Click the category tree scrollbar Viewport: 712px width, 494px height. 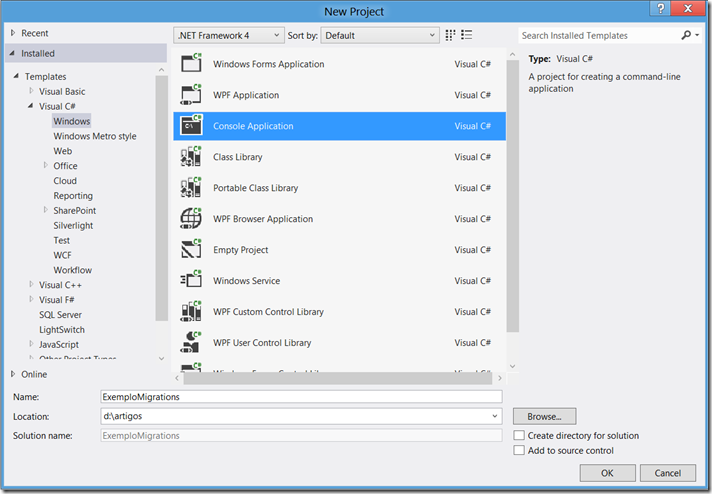161,198
